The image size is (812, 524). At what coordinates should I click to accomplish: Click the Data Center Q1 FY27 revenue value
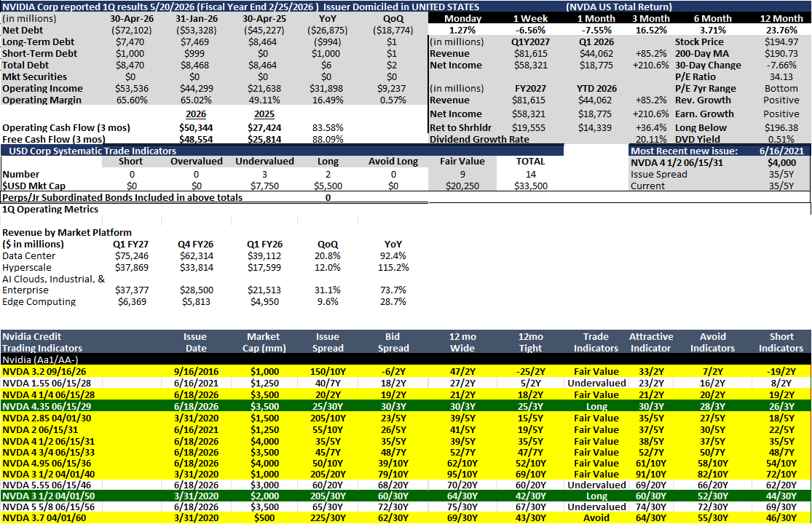coord(132,256)
